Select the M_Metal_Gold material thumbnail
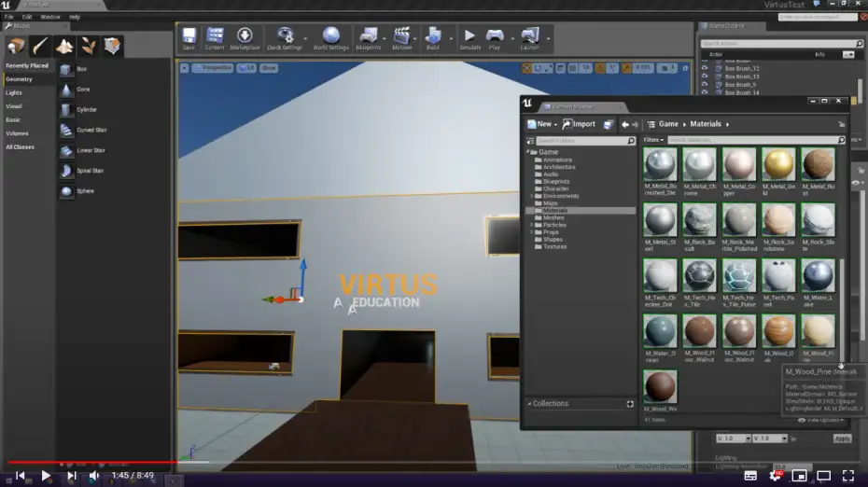 pos(778,165)
